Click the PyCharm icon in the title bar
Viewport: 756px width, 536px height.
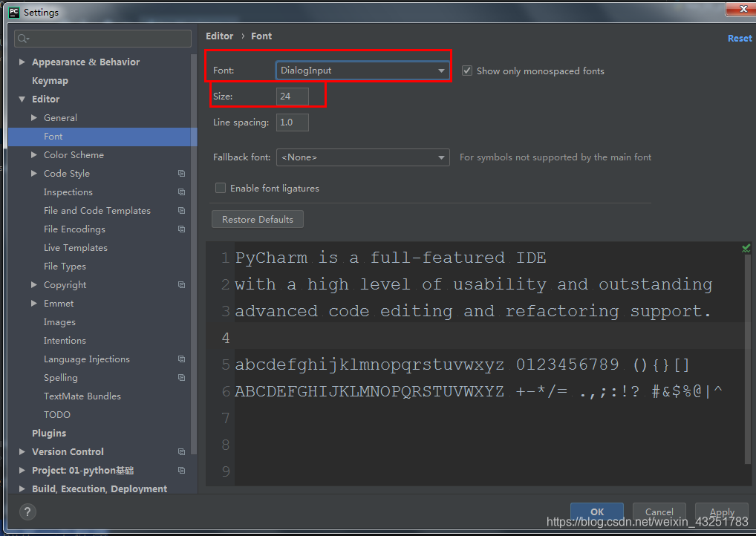point(14,12)
